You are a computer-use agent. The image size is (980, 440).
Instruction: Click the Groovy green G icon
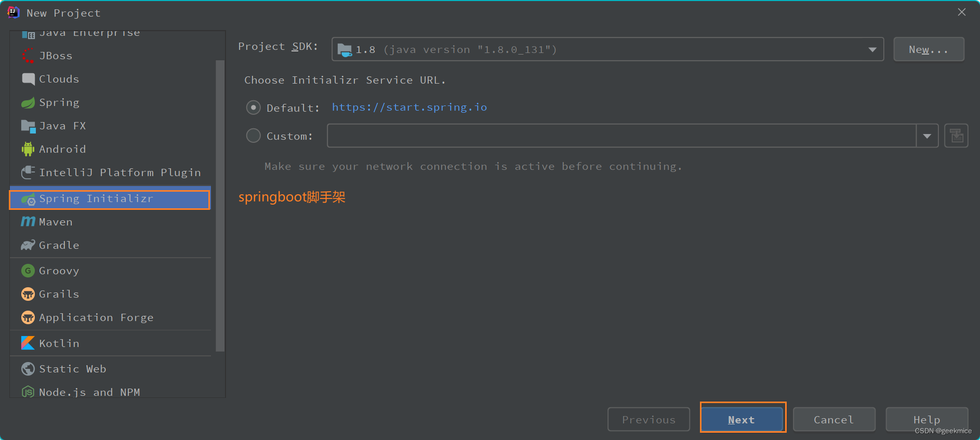(x=28, y=271)
